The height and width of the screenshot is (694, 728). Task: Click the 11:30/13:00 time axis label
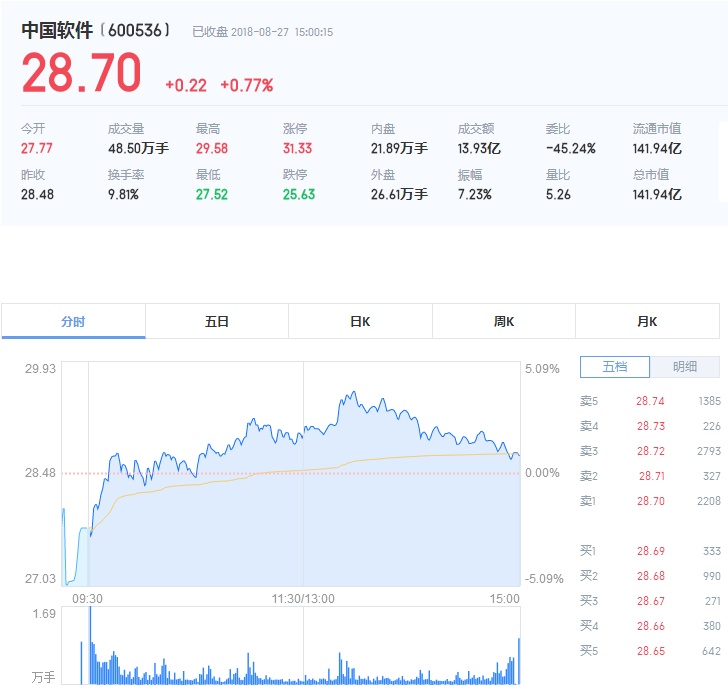(x=303, y=599)
